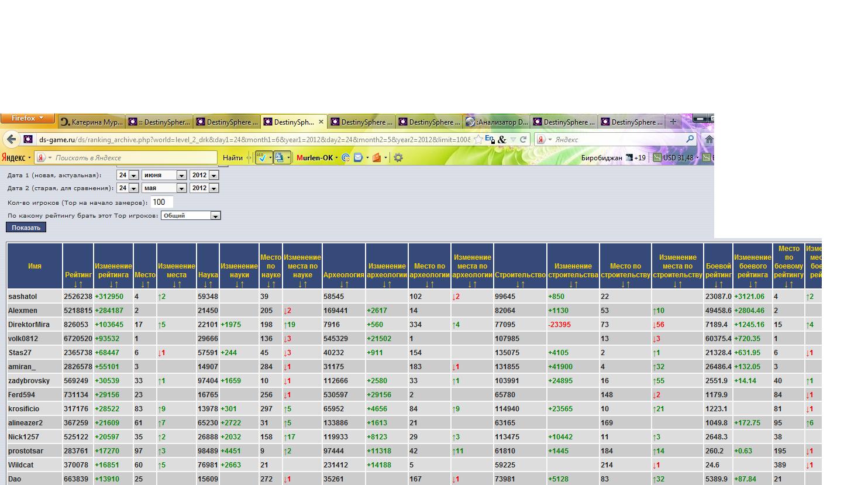Click the player count field showing 100
Screen dimensions: 868x485
click(161, 202)
